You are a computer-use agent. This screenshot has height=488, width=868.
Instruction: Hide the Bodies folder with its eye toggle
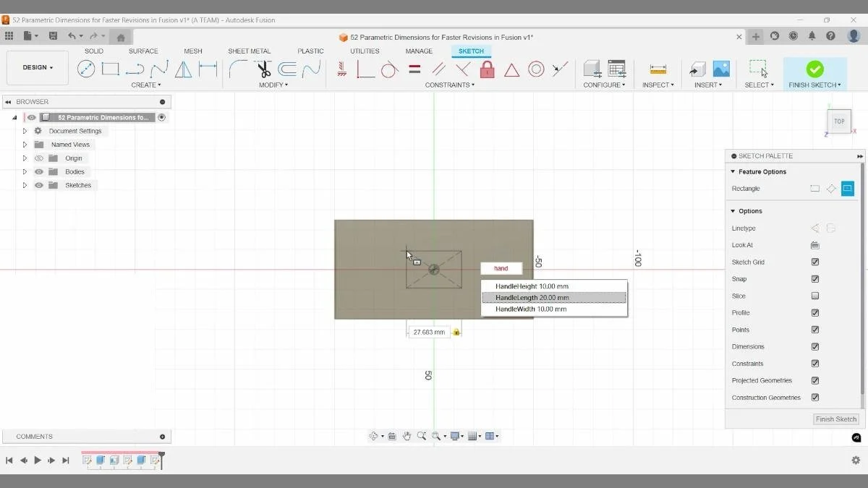pyautogui.click(x=38, y=171)
